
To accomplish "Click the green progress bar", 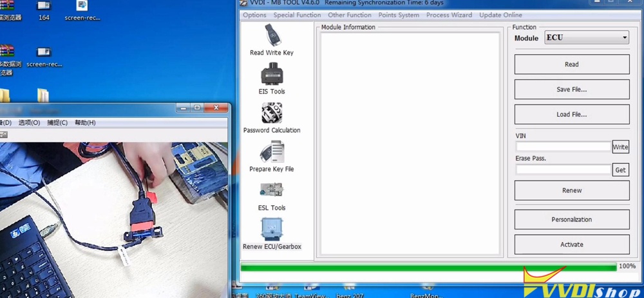I will (428, 267).
